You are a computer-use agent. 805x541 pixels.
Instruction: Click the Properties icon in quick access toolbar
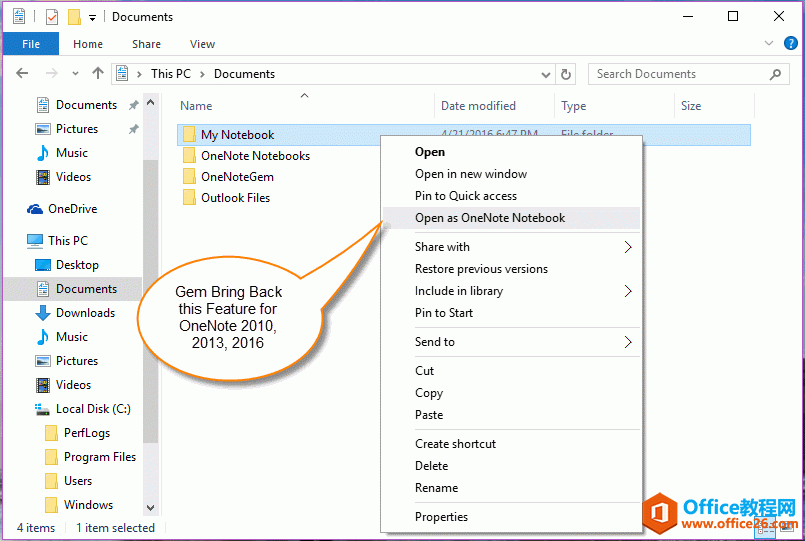click(51, 17)
